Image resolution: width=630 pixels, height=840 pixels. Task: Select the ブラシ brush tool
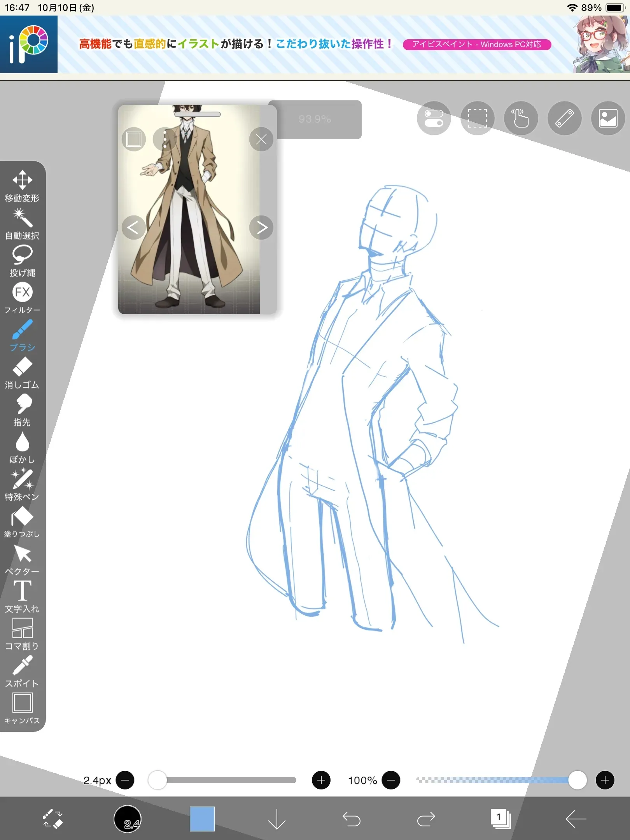(x=22, y=336)
